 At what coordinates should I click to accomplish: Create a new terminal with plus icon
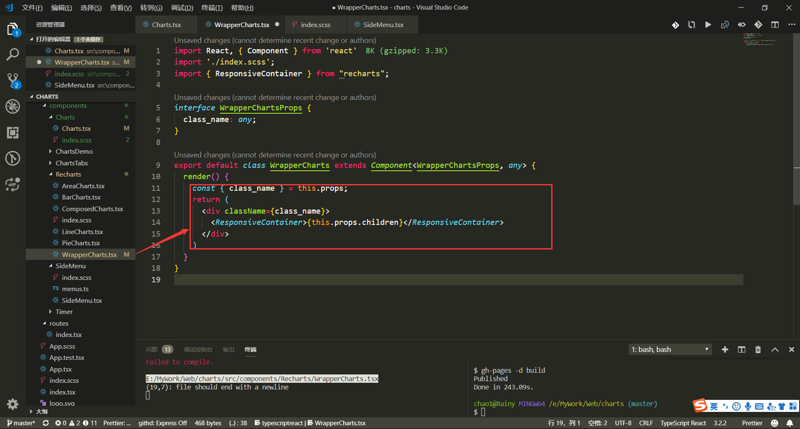pos(724,349)
